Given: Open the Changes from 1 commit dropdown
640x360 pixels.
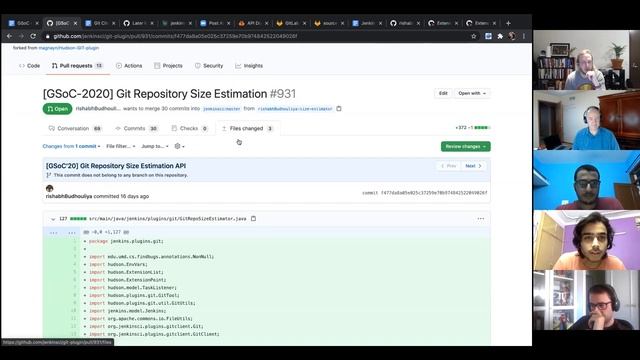Looking at the screenshot, I should coord(71,146).
